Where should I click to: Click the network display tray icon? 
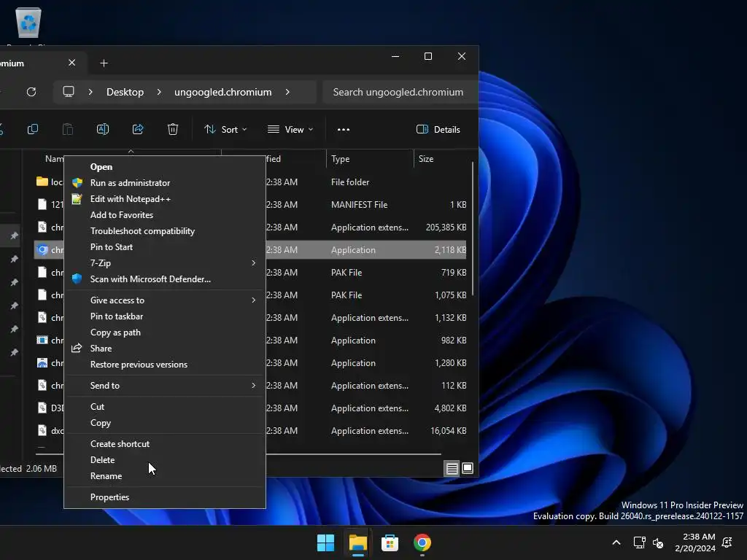coord(639,542)
